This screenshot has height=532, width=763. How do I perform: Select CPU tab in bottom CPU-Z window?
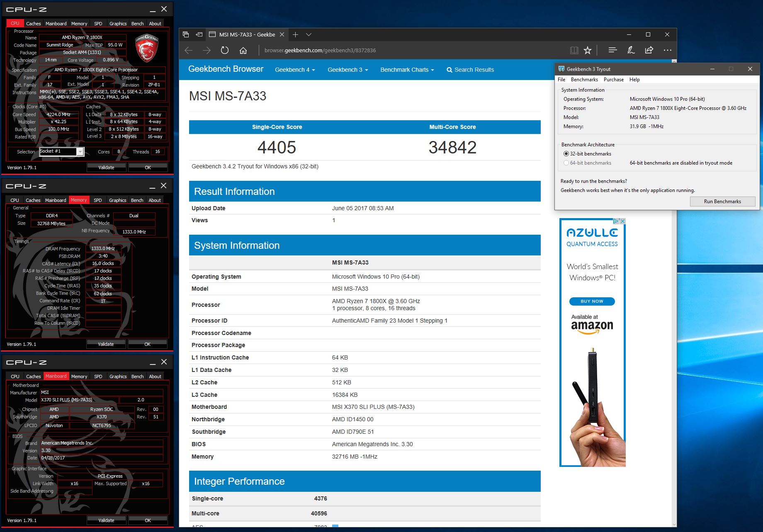(15, 377)
